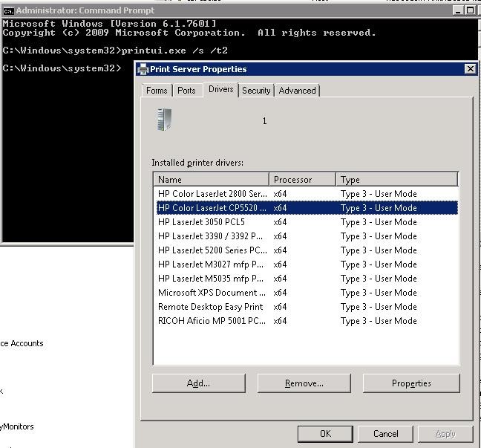The width and height of the screenshot is (481, 448).
Task: Click the Command Prompt title bar icon
Action: [9, 11]
